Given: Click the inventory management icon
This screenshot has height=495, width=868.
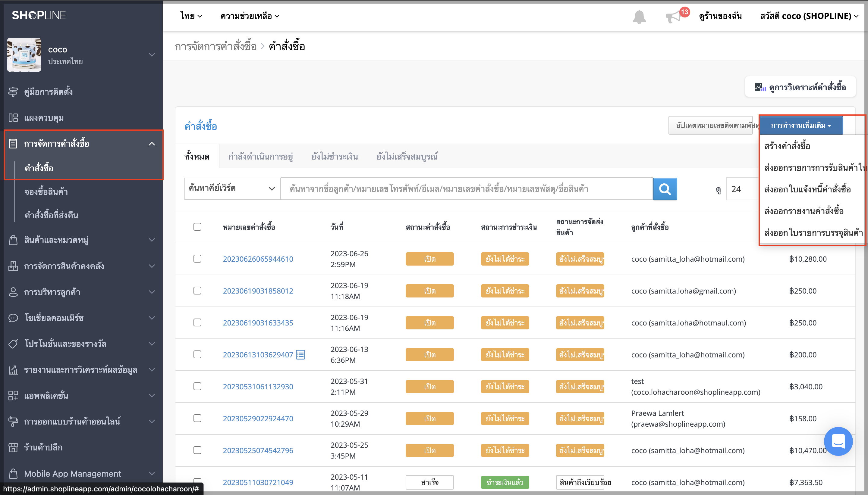Looking at the screenshot, I should tap(13, 266).
